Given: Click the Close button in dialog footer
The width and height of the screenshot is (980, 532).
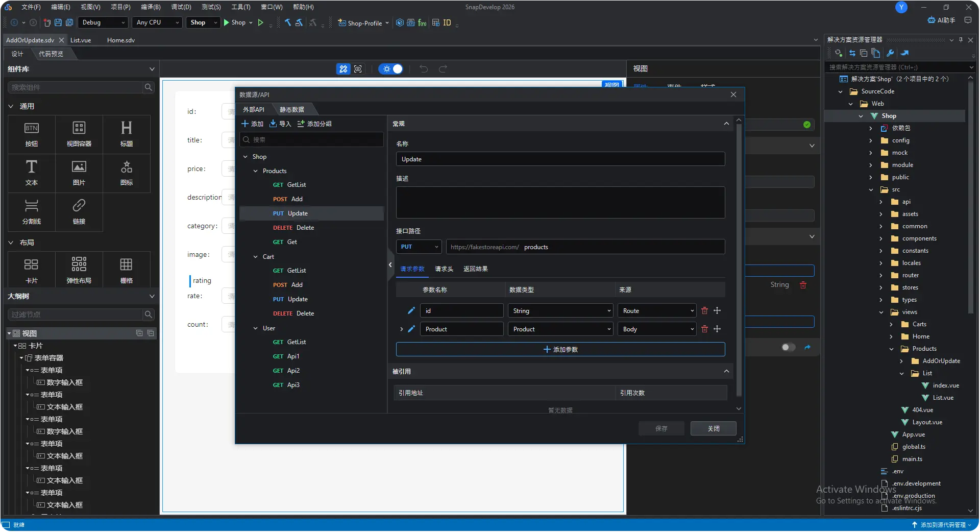Looking at the screenshot, I should coord(713,429).
